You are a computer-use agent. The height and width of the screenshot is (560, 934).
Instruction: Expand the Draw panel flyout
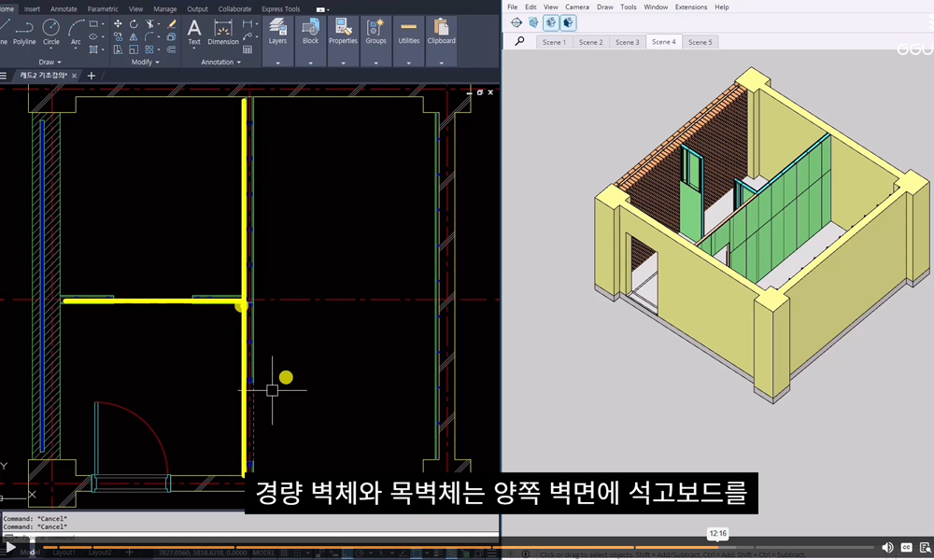coord(50,62)
